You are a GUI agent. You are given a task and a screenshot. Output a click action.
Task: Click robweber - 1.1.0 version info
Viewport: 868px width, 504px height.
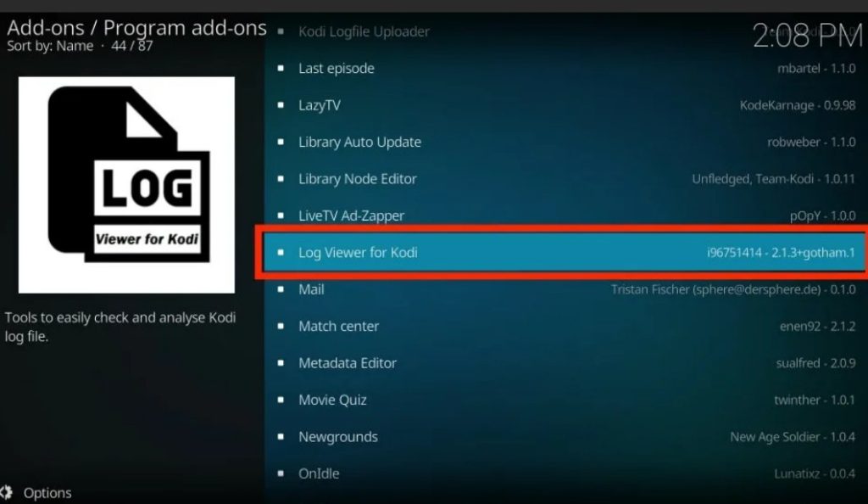coord(811,142)
